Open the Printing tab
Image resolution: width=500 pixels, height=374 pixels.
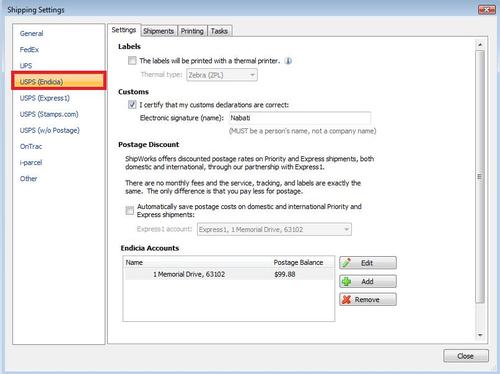click(192, 31)
